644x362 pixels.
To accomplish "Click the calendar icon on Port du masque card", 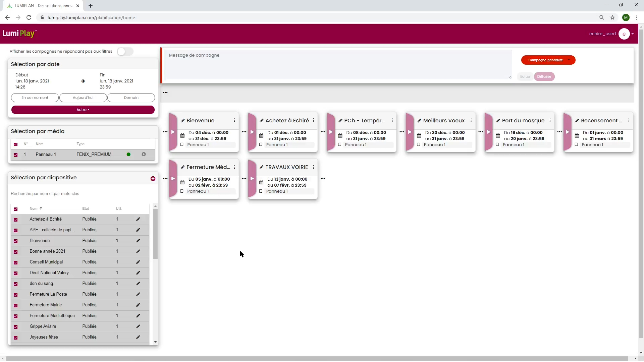I will (x=498, y=136).
